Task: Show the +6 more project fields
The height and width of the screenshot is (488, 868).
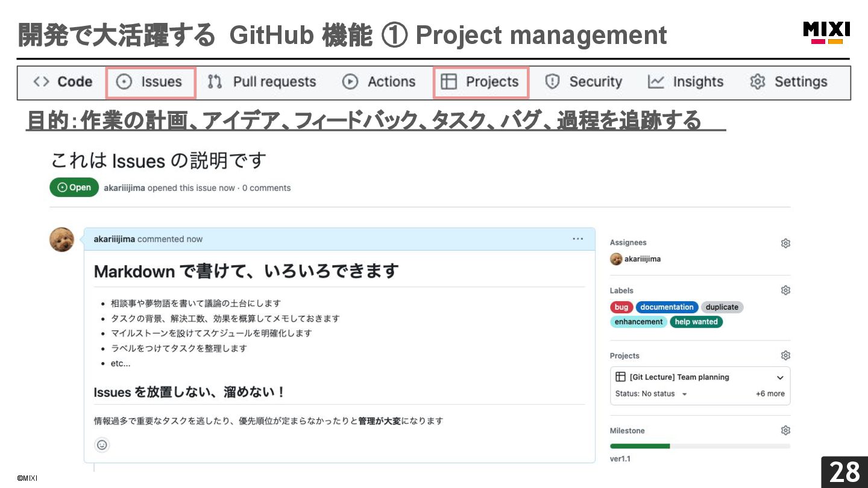Action: (x=770, y=394)
